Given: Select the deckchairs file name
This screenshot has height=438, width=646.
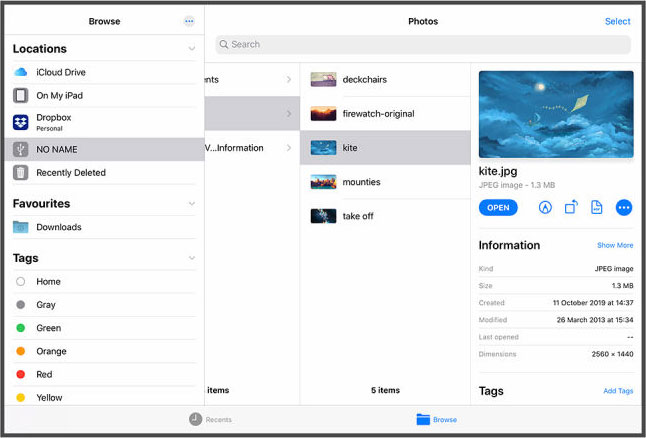Looking at the screenshot, I should tap(365, 80).
